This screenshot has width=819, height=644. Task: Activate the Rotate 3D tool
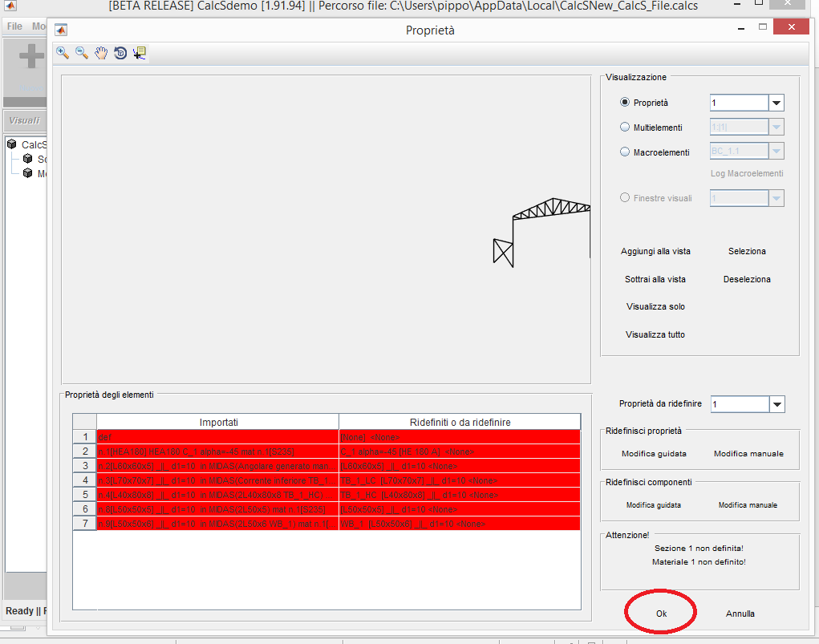pos(120,53)
